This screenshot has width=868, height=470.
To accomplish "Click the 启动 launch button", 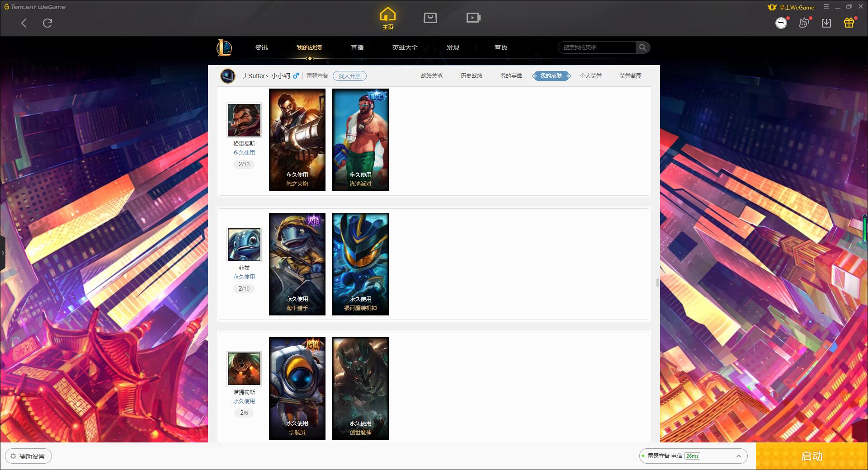I will [812, 456].
